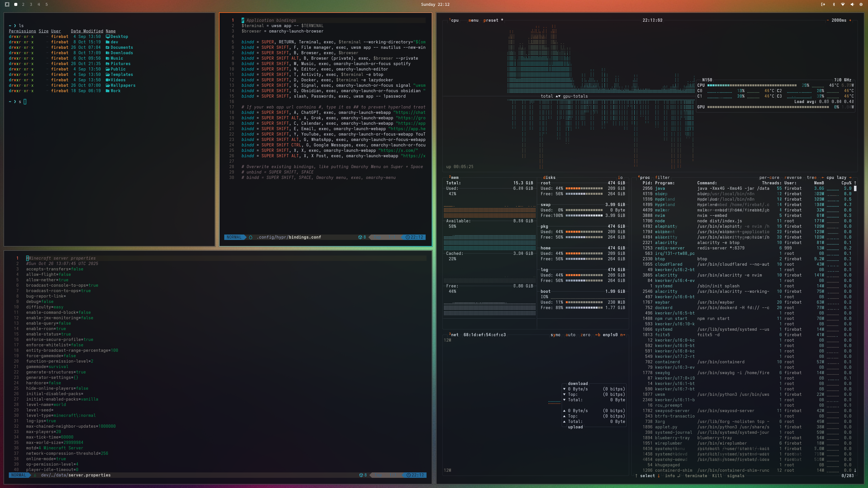This screenshot has height=488, width=868.
Task: Toggle per-core CPU display in btop proc
Action: pyautogui.click(x=769, y=178)
